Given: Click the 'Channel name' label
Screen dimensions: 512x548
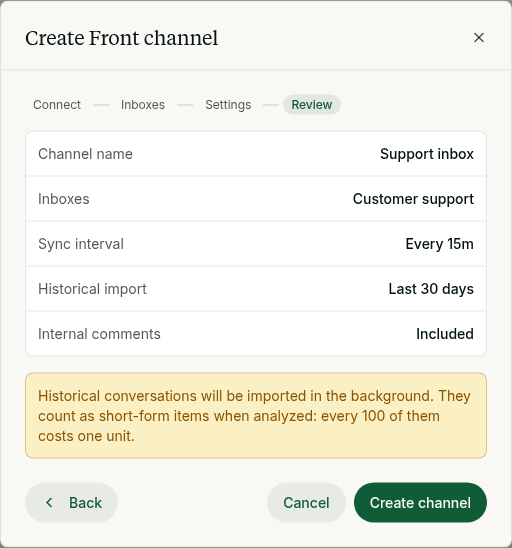Looking at the screenshot, I should point(85,154).
